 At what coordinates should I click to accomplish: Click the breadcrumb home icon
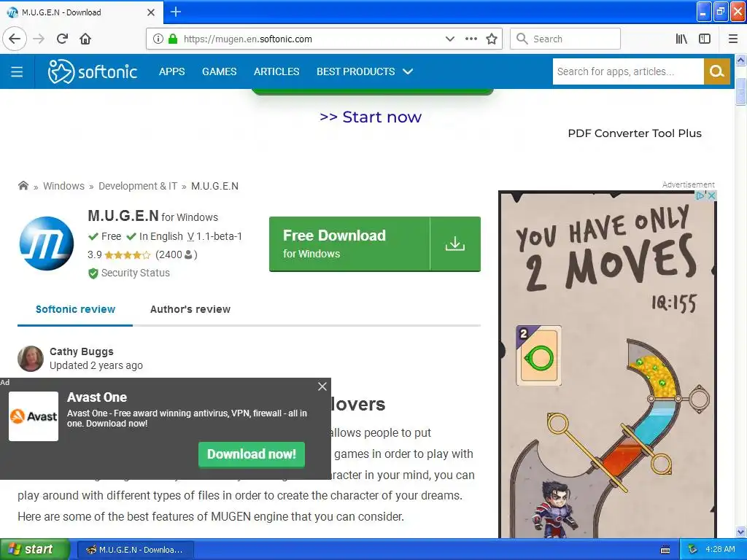point(23,185)
